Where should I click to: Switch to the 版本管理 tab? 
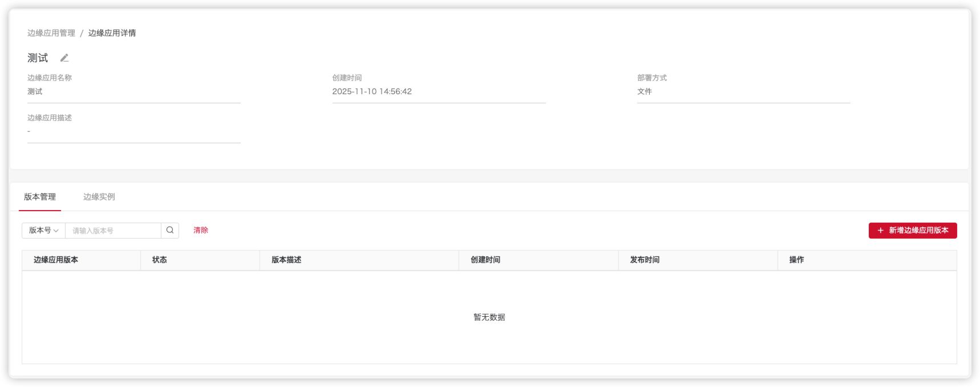click(40, 197)
